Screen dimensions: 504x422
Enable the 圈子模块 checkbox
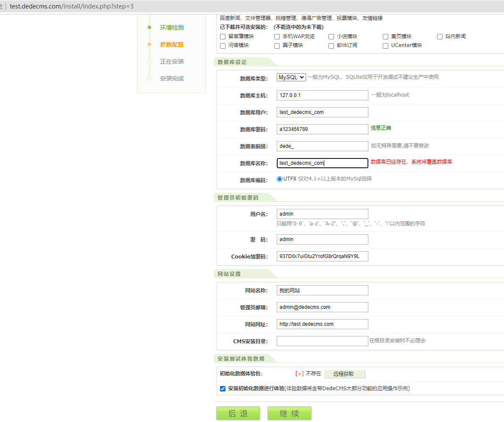277,46
